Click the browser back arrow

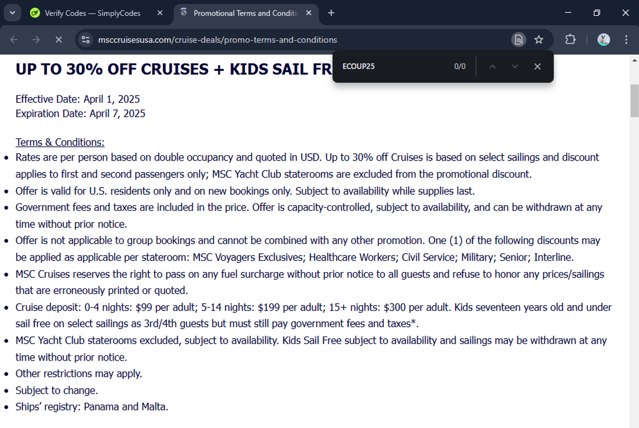pyautogui.click(x=14, y=40)
